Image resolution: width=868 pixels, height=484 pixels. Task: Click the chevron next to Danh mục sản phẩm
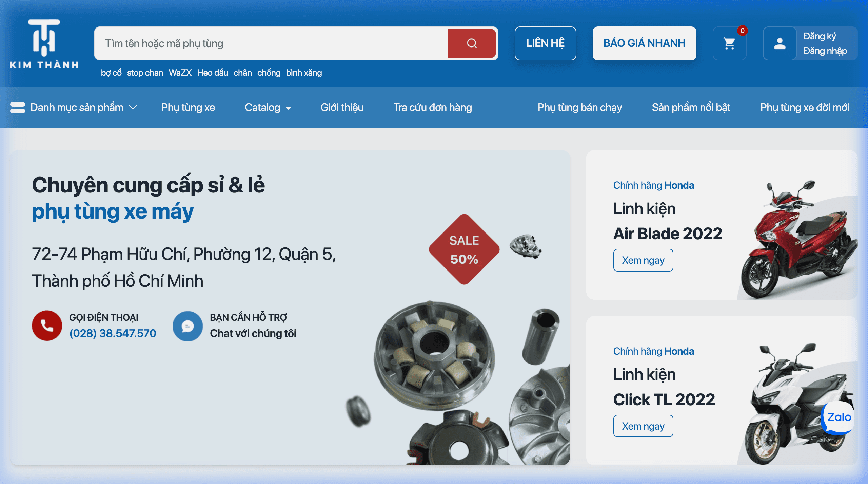tap(133, 108)
